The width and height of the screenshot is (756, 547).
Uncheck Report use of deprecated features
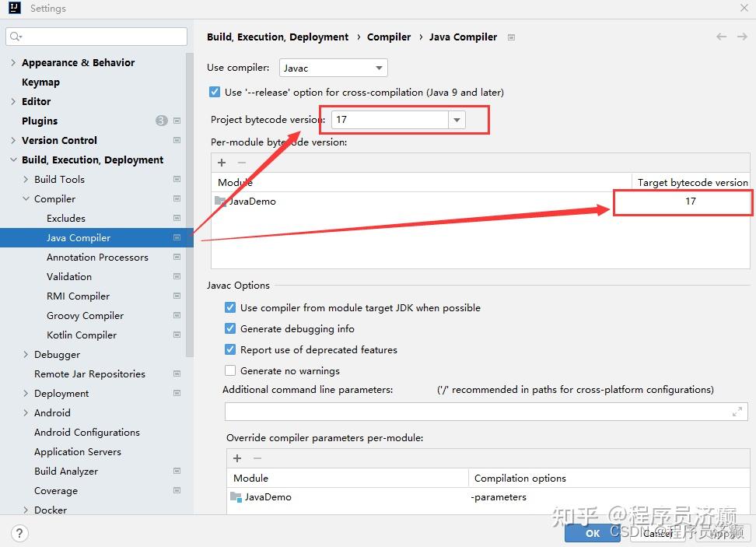click(x=230, y=349)
